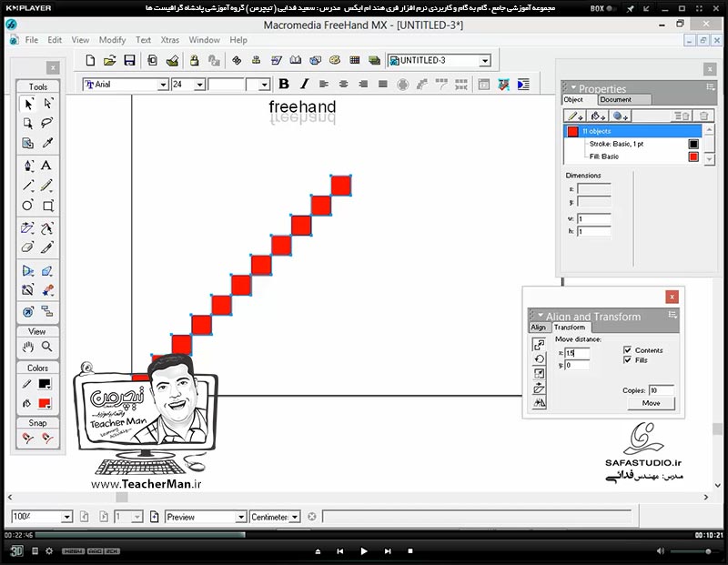Click the Lock padlock icon
The width and height of the screenshot is (728, 565).
(x=194, y=60)
